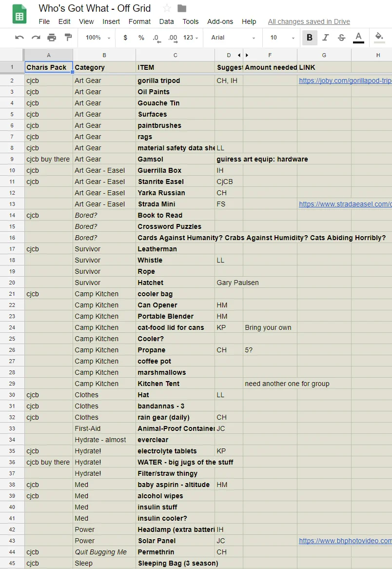Image resolution: width=392 pixels, height=569 pixels.
Task: Open the Arial font dropdown
Action: (x=233, y=38)
